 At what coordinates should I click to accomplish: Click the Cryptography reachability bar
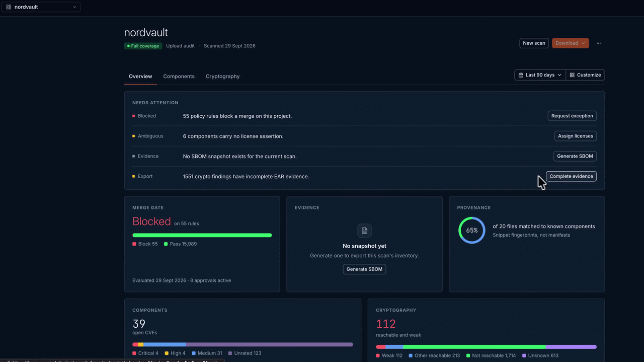coord(486,347)
